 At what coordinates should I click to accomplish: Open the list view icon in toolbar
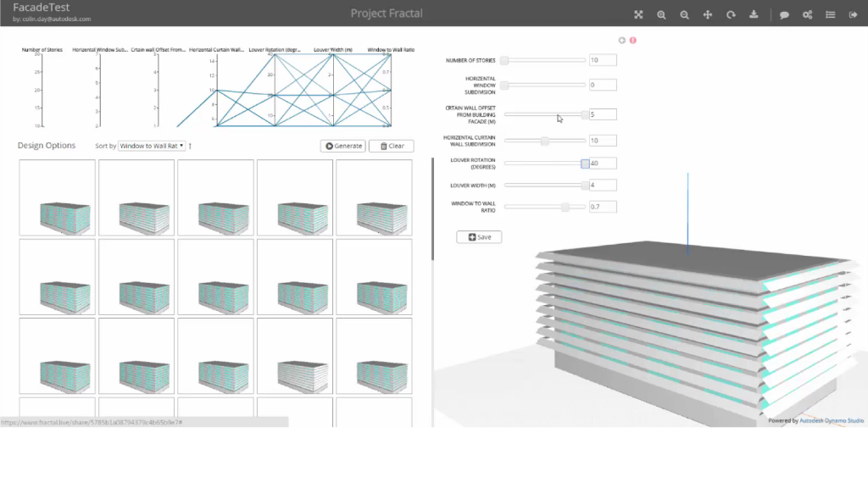tap(831, 14)
